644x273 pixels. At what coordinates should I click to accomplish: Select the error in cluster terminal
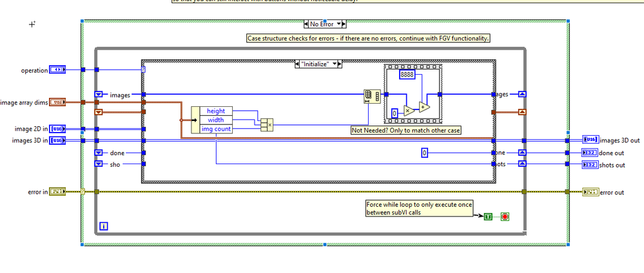tap(57, 191)
